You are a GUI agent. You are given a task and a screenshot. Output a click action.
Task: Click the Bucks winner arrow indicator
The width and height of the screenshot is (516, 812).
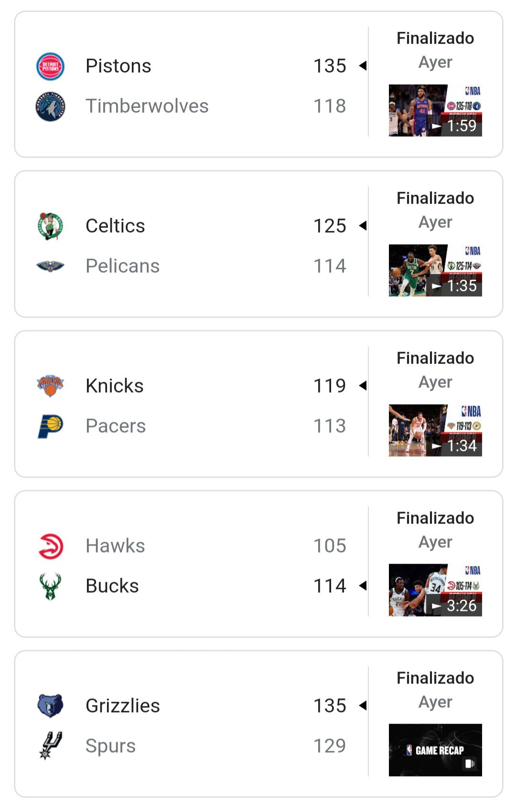coord(363,586)
